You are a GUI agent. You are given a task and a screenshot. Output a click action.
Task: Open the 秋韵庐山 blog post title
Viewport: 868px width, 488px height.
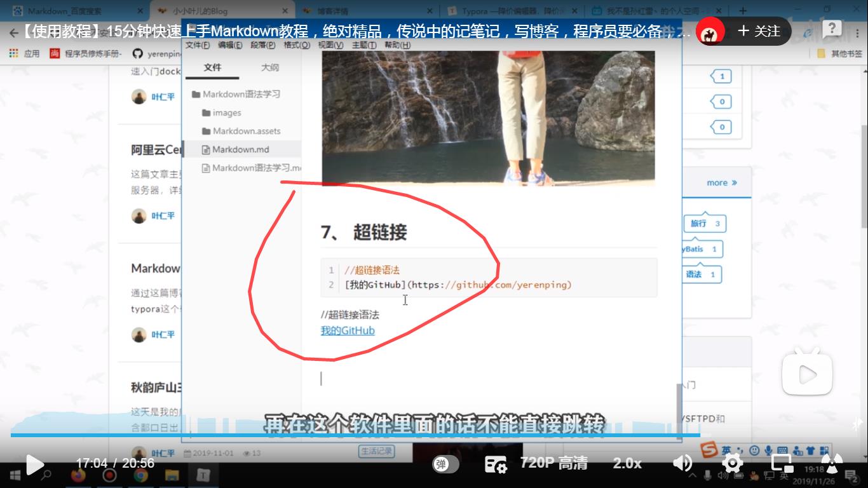point(156,387)
